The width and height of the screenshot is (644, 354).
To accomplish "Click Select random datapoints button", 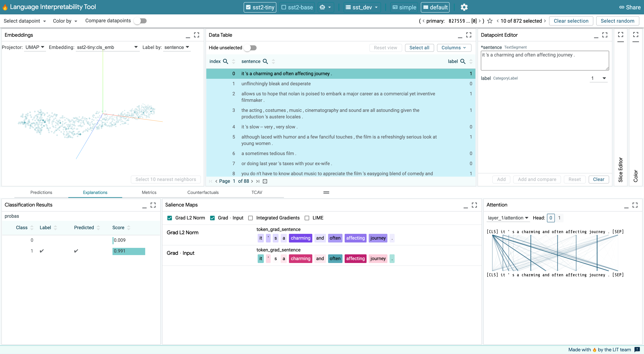I will pyautogui.click(x=618, y=21).
